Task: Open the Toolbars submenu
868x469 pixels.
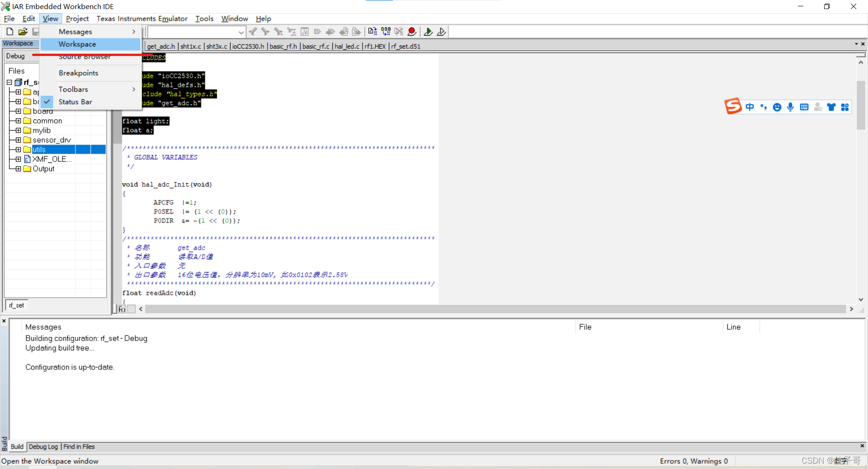Action: (91, 89)
